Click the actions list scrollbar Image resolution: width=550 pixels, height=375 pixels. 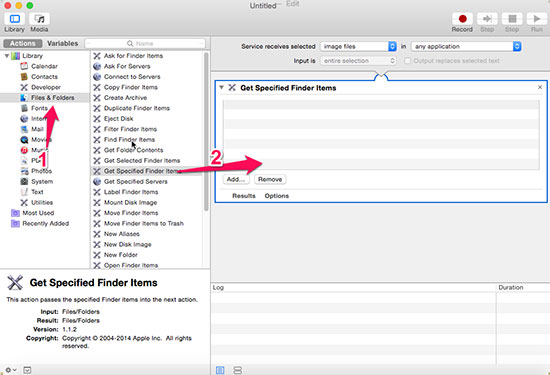coord(206,132)
